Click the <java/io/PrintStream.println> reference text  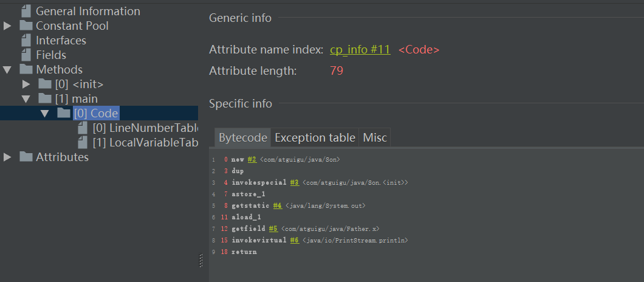pyautogui.click(x=355, y=240)
